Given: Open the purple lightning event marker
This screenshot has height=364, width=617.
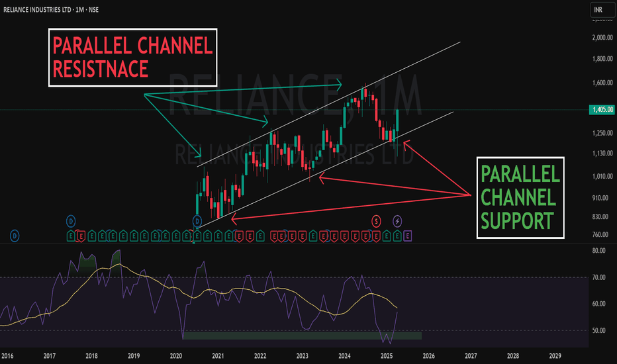Looking at the screenshot, I should [x=397, y=221].
